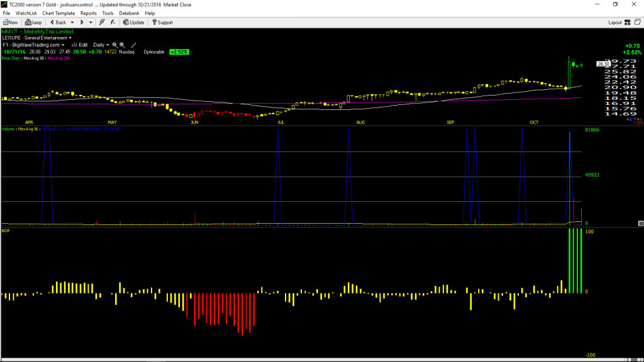Click the small square icon beside the volume pane
The width and height of the screenshot is (644, 362).
641,223
